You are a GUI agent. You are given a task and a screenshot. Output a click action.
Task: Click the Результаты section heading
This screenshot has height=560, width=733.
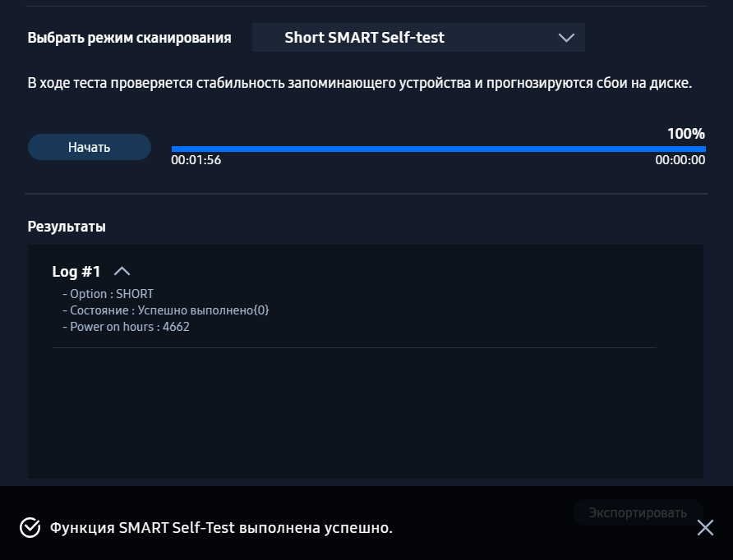[x=67, y=227]
